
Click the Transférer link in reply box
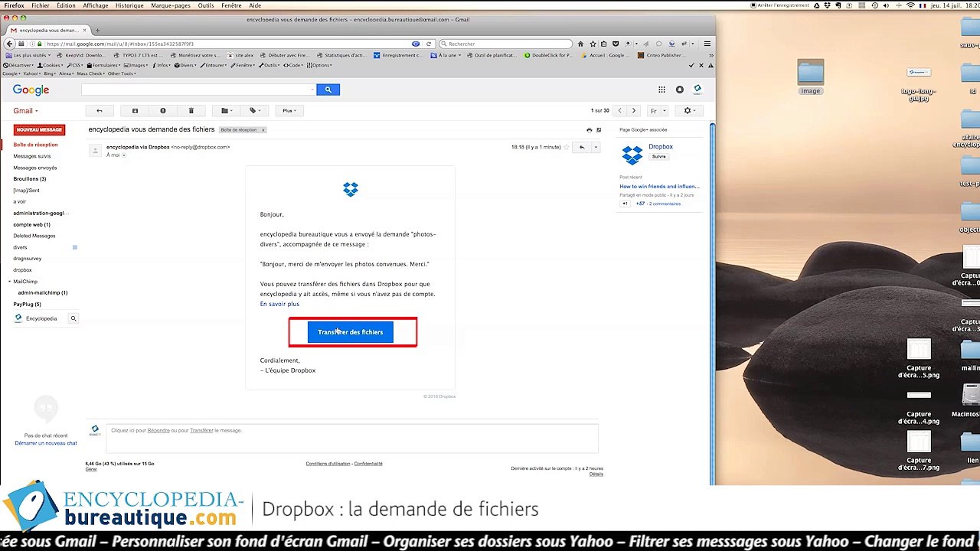point(201,431)
